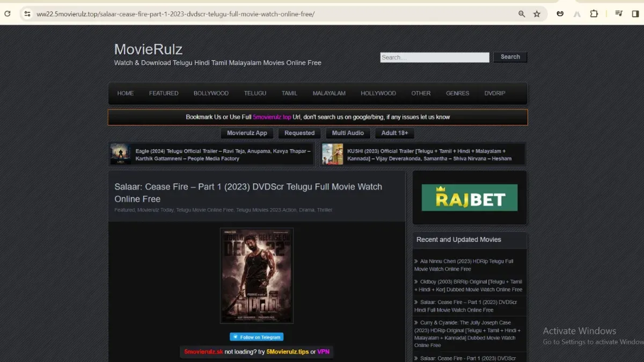Open the BOLLYWOOD menu item

211,93
